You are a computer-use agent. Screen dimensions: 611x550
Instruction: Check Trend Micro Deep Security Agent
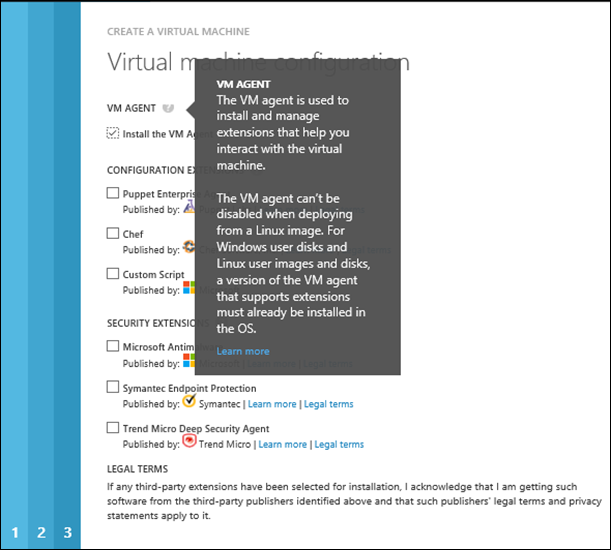click(113, 428)
